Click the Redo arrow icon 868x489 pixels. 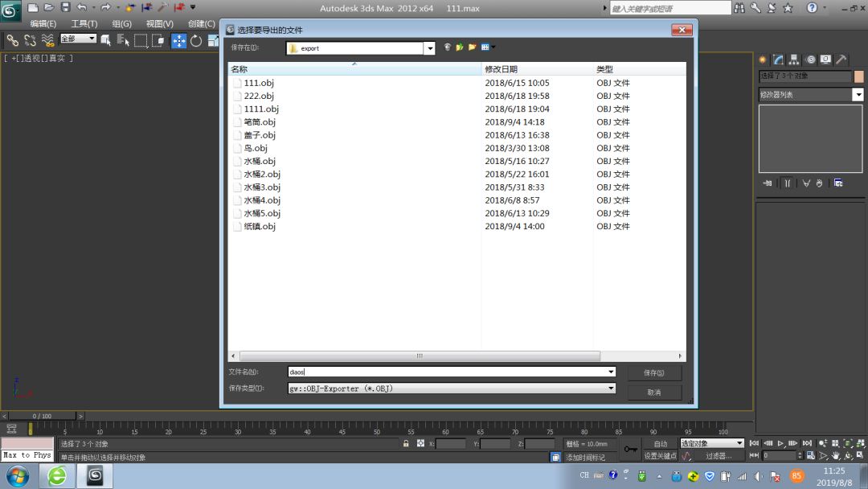point(105,7)
